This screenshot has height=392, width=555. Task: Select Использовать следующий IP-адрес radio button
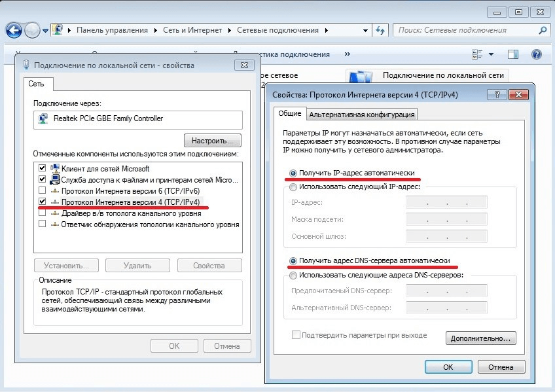pyautogui.click(x=293, y=187)
